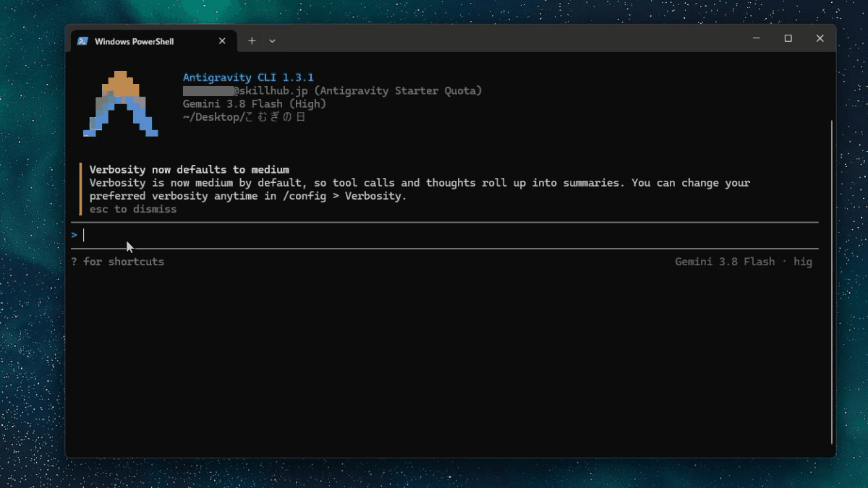This screenshot has height=488, width=868.
Task: Click the terminal vertical scrollbar
Action: (832, 282)
